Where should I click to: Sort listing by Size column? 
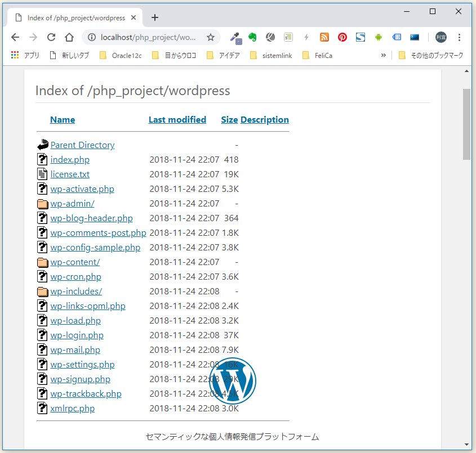pos(229,120)
